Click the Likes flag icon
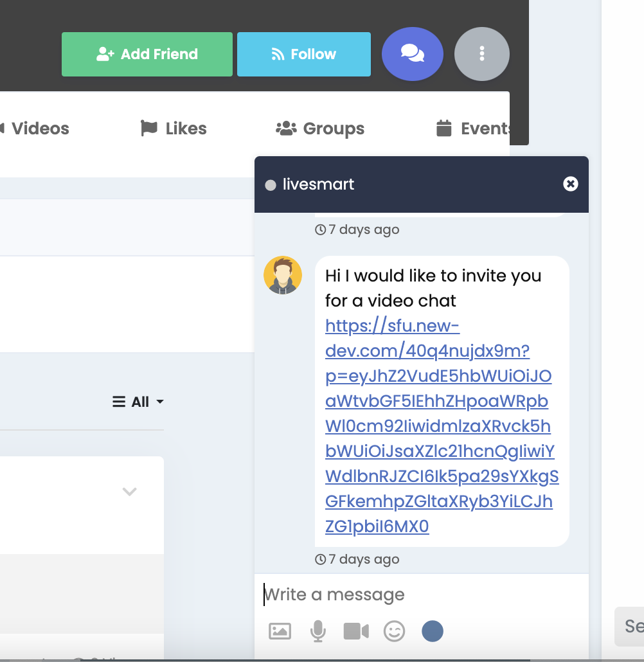The image size is (644, 662). (x=148, y=128)
